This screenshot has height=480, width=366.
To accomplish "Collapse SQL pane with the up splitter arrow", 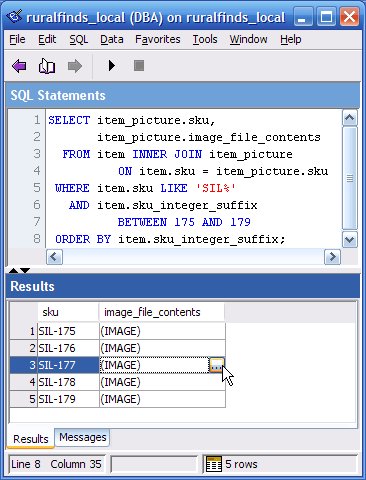I will coord(13,270).
